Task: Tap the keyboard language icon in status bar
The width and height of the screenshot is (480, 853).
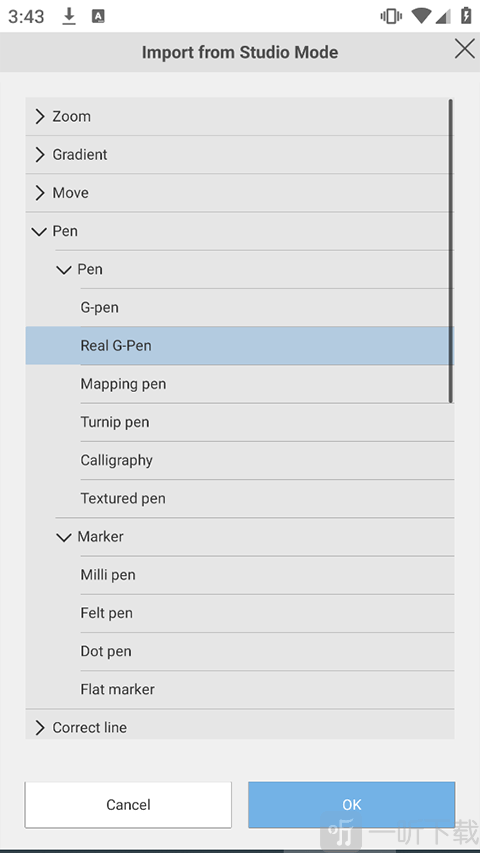Action: click(x=98, y=16)
